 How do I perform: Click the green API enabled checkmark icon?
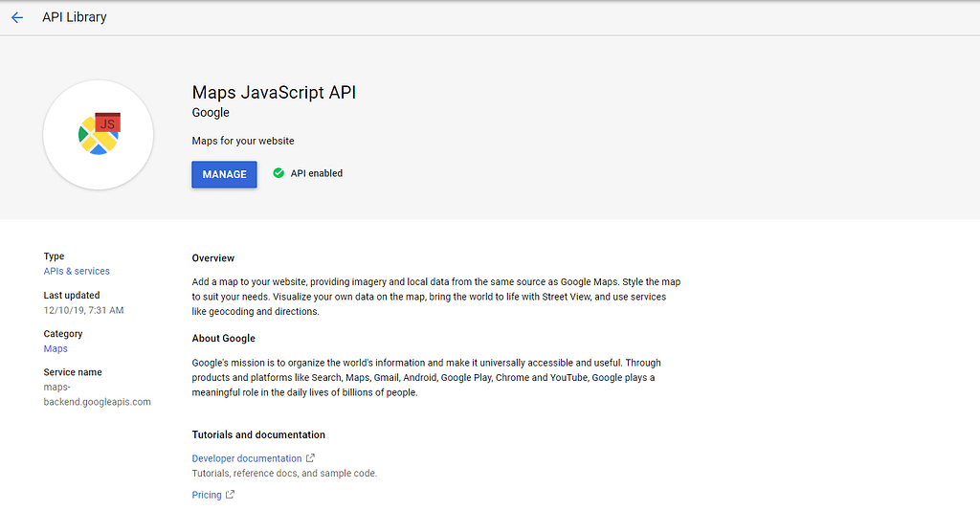pos(278,173)
